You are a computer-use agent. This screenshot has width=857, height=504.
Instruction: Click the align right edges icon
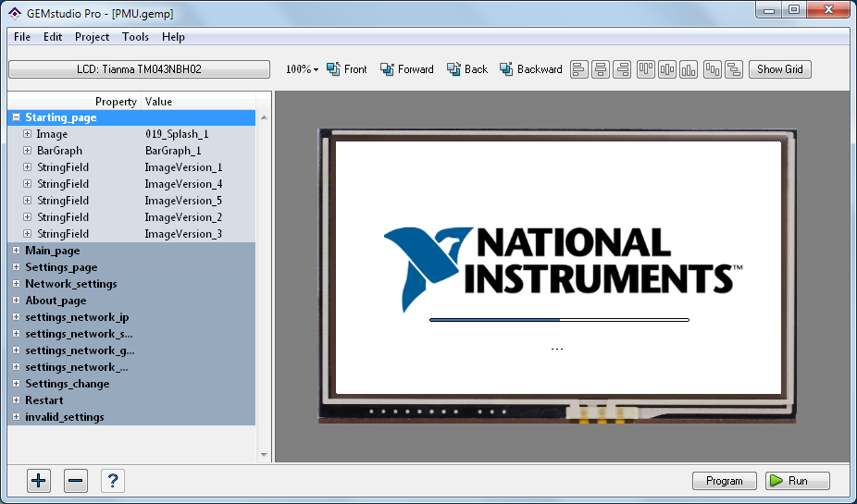622,69
